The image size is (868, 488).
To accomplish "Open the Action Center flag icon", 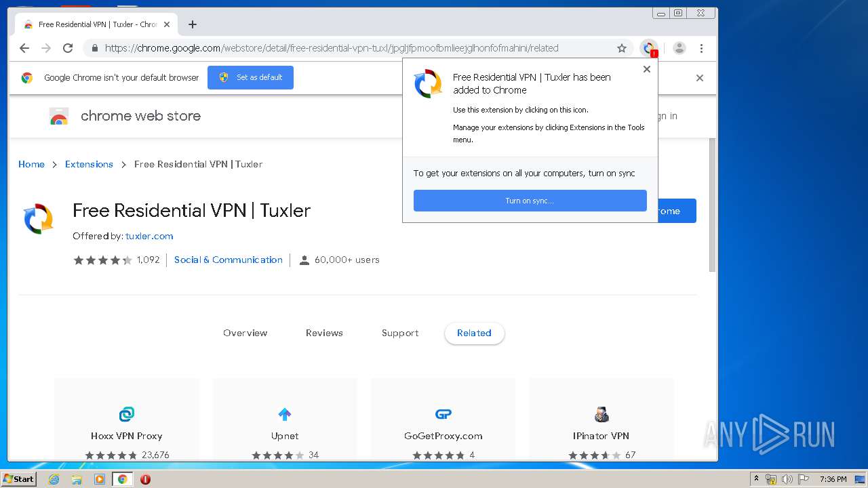I will 804,479.
